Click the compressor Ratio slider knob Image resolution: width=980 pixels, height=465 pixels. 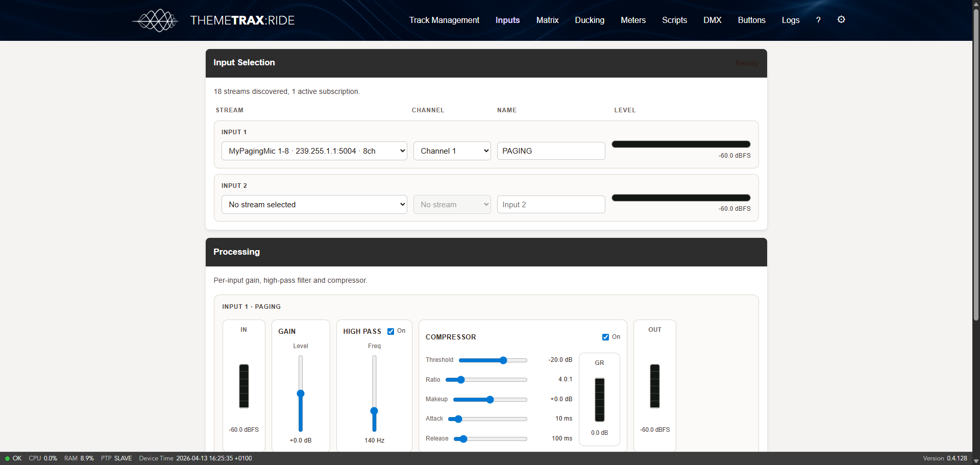[x=461, y=380]
